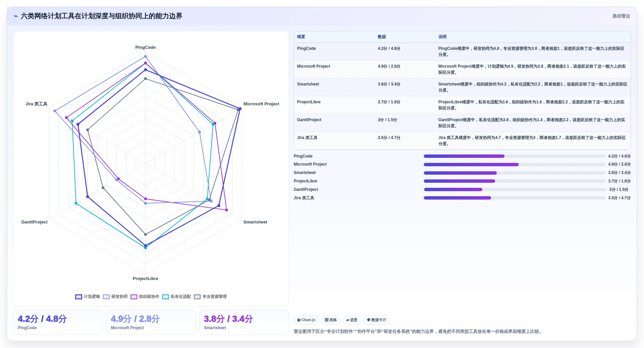Click the Jira 类工具 label in progress list
This screenshot has height=348, width=644.
304,198
